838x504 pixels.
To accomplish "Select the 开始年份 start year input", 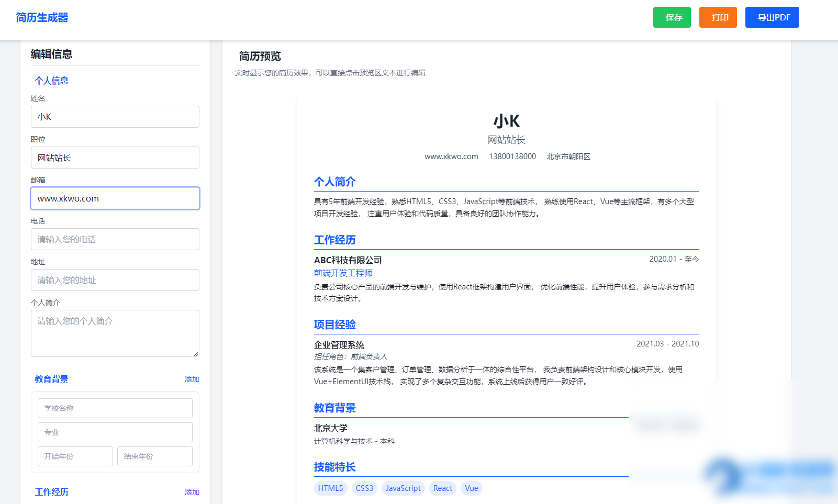I will [x=75, y=456].
